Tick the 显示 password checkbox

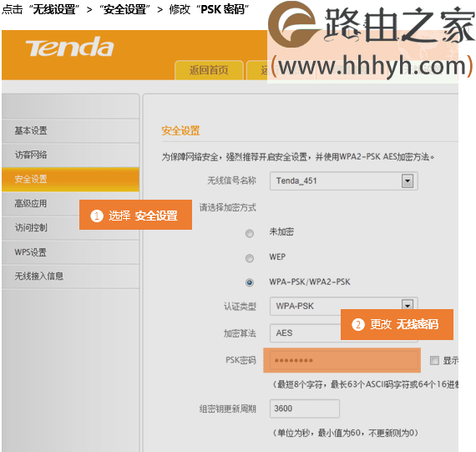tap(434, 361)
